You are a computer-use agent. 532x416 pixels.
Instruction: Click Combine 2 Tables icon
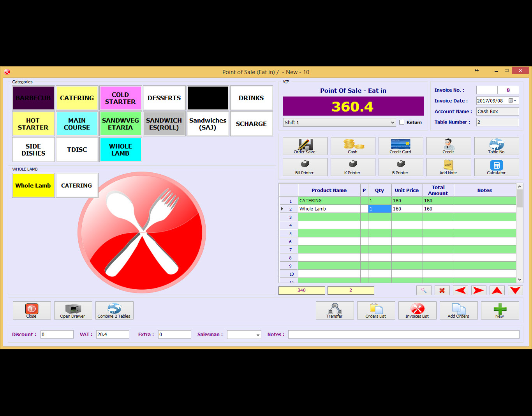click(114, 310)
